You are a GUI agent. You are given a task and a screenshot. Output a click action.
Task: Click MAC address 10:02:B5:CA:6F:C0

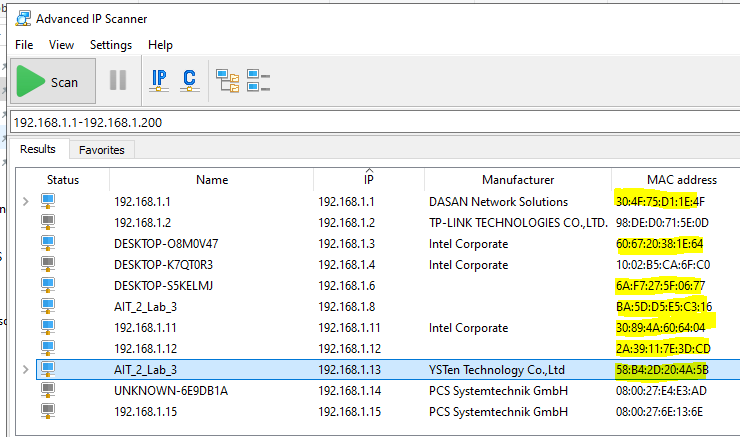pos(663,265)
